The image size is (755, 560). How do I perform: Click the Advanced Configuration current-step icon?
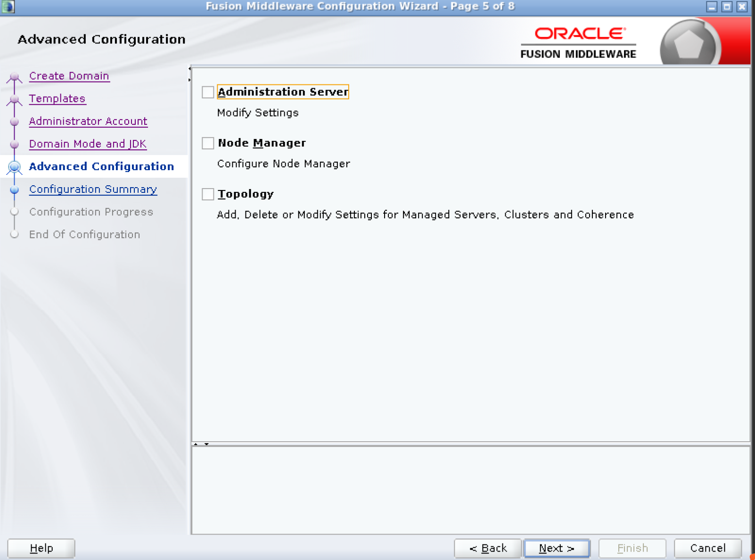click(x=15, y=167)
